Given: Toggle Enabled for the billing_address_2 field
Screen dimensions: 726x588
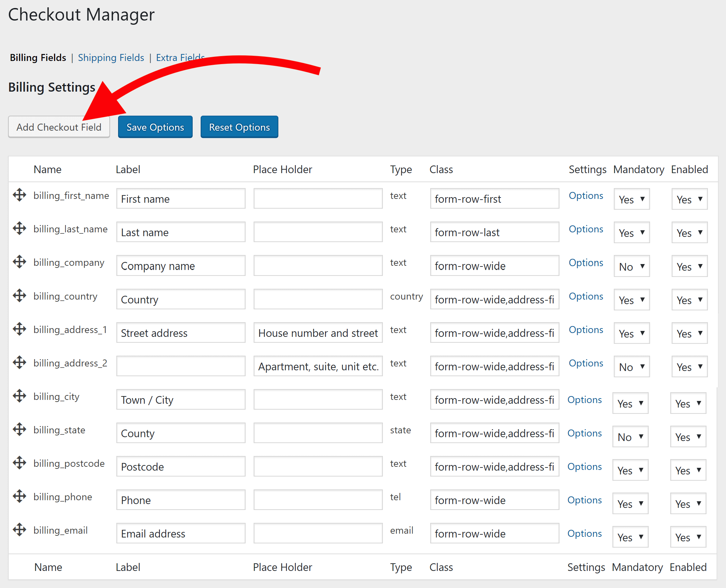Looking at the screenshot, I should click(x=689, y=366).
